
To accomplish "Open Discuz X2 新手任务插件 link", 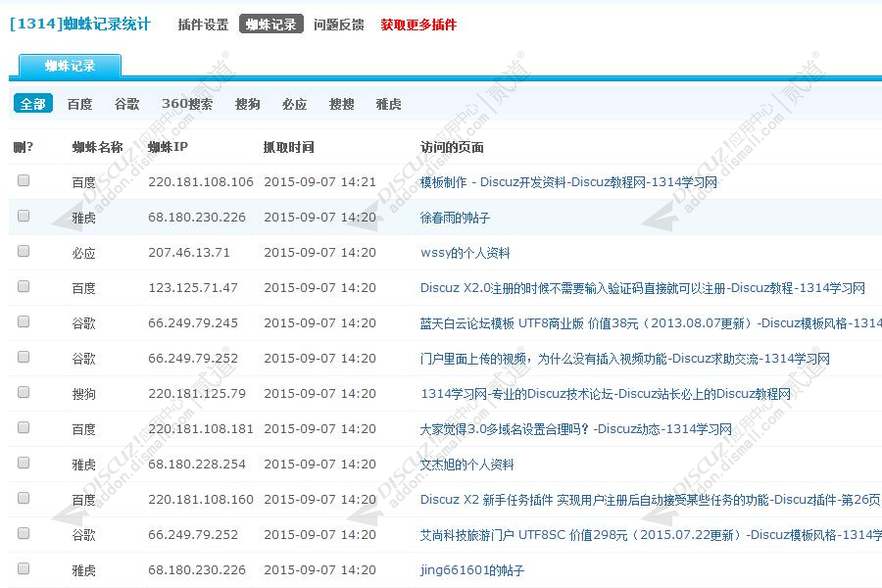I will tap(651, 500).
